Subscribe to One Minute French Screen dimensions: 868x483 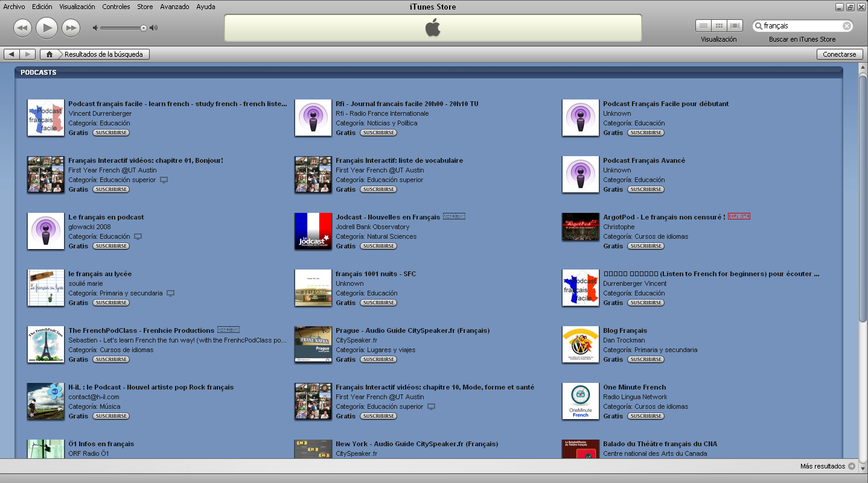point(646,416)
